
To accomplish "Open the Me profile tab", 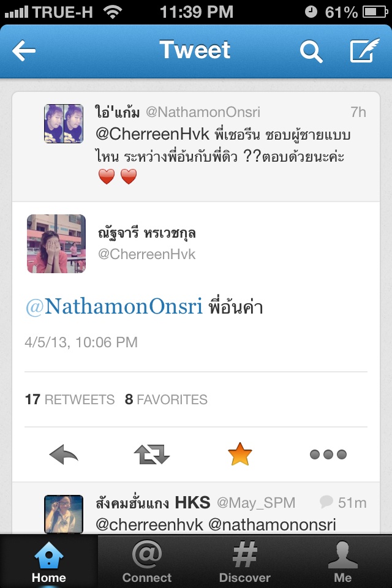I will click(343, 562).
